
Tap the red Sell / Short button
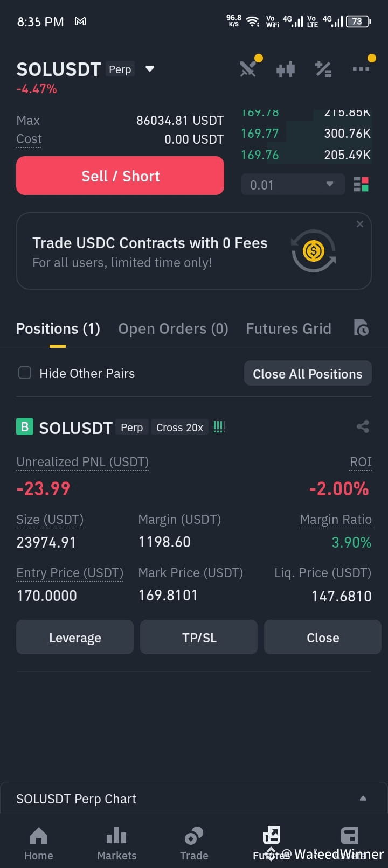(120, 176)
